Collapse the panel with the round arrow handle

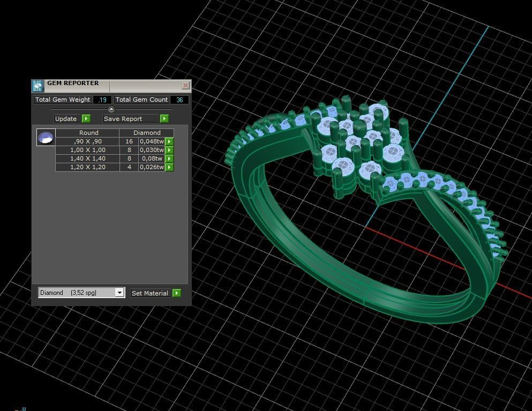pos(111,109)
